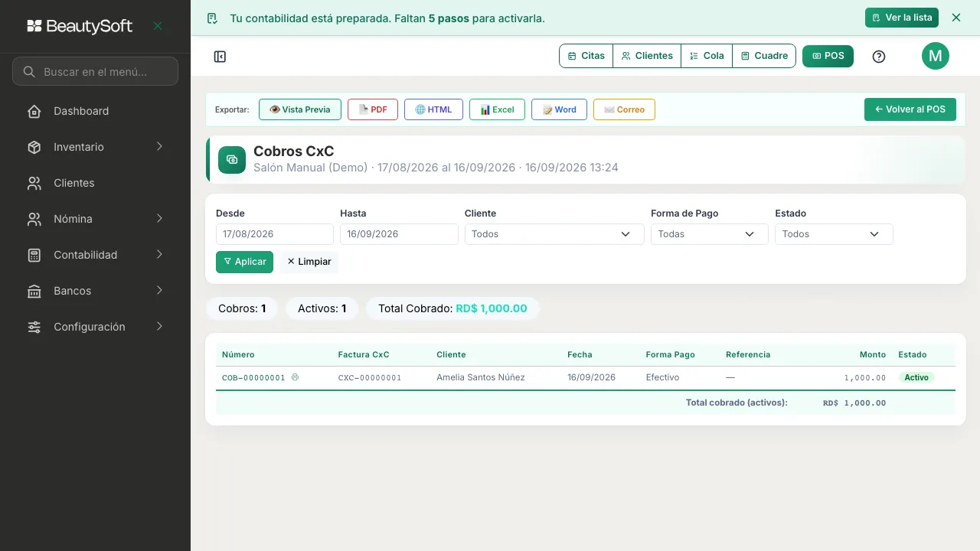This screenshot has width=980, height=551.
Task: Click the BeautySoft logo
Action: coord(80,26)
